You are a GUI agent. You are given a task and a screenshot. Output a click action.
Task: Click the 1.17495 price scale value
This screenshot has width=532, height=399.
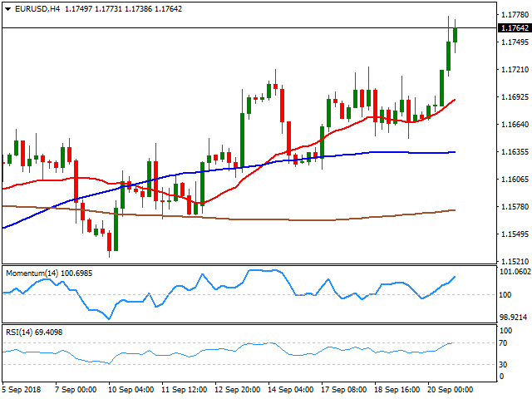515,42
